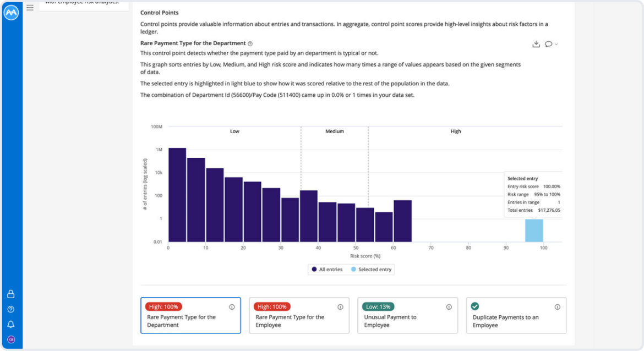Click the purple avatar at sidebar bottom

(10, 338)
